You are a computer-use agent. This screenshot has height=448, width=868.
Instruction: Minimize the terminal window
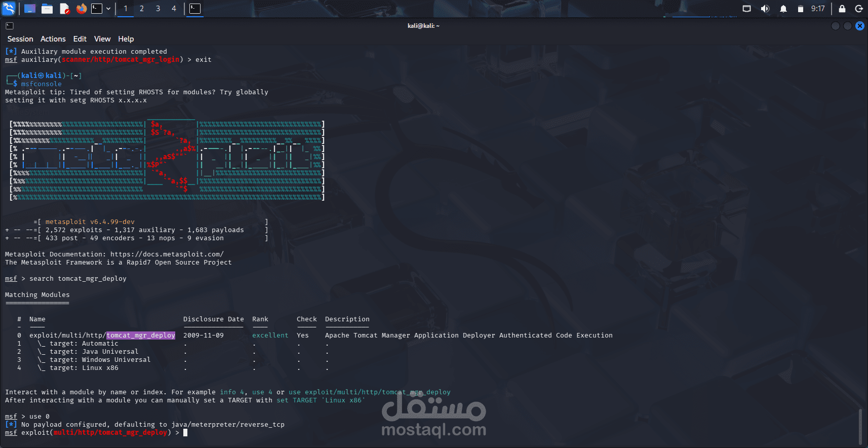(836, 26)
